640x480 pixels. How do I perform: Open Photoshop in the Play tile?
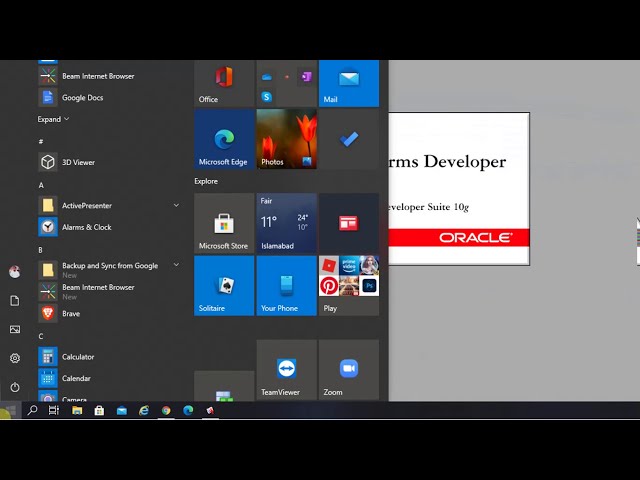369,286
